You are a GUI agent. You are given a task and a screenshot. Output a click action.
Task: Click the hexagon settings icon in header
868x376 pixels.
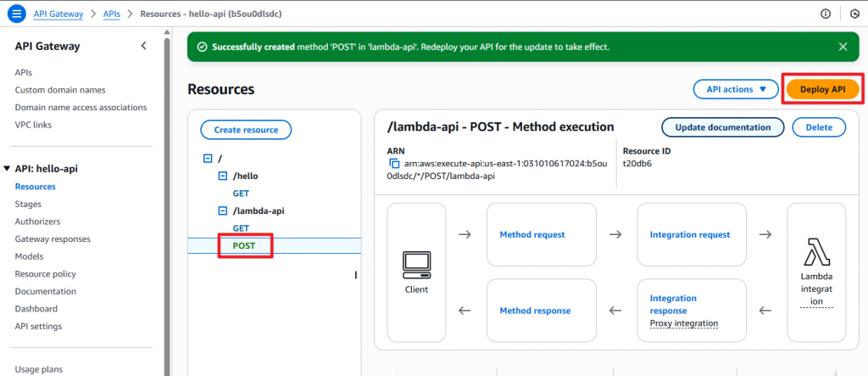(x=854, y=14)
